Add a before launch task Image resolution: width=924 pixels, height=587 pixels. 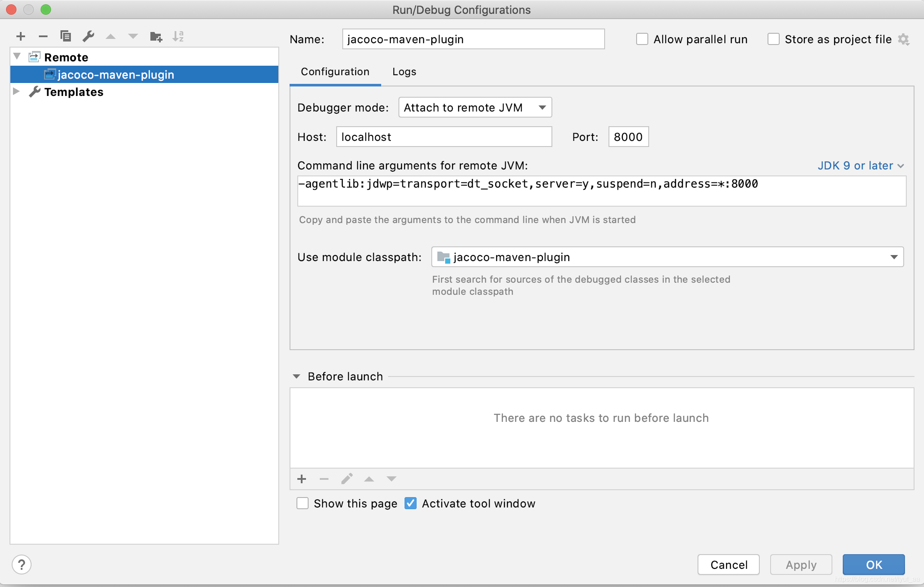click(302, 479)
